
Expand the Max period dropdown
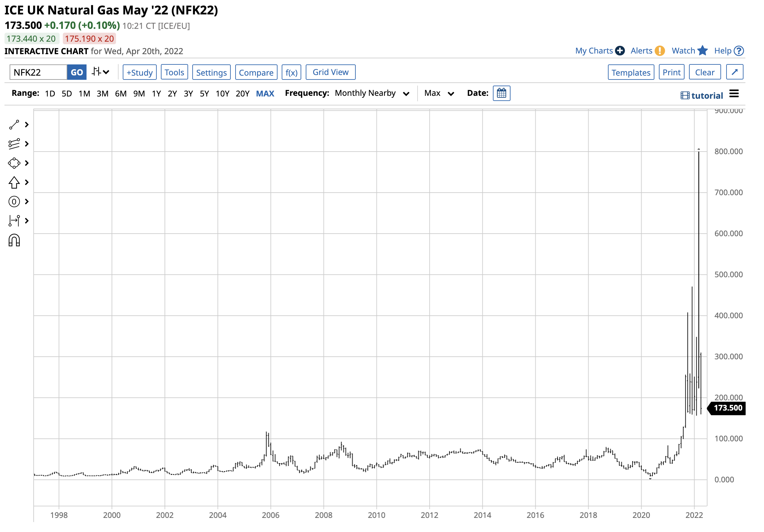tap(439, 93)
